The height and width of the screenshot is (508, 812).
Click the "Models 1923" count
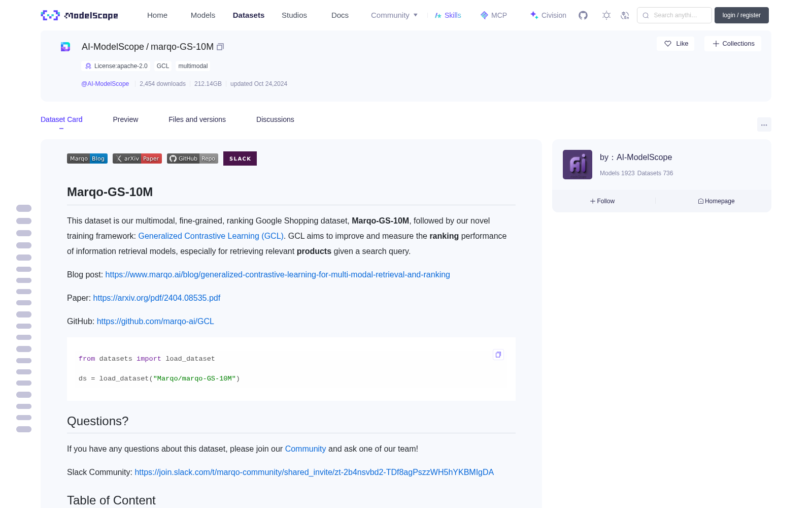tap(617, 173)
